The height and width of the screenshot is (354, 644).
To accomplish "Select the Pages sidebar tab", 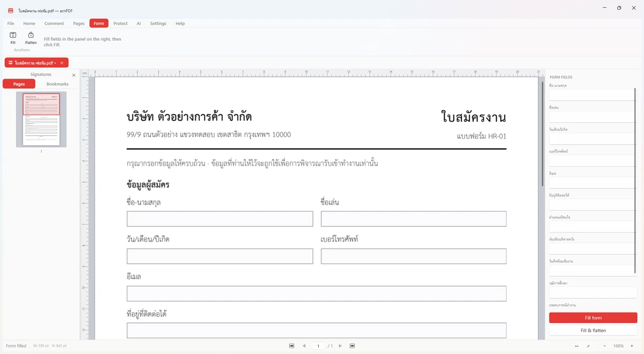I will [x=19, y=84].
